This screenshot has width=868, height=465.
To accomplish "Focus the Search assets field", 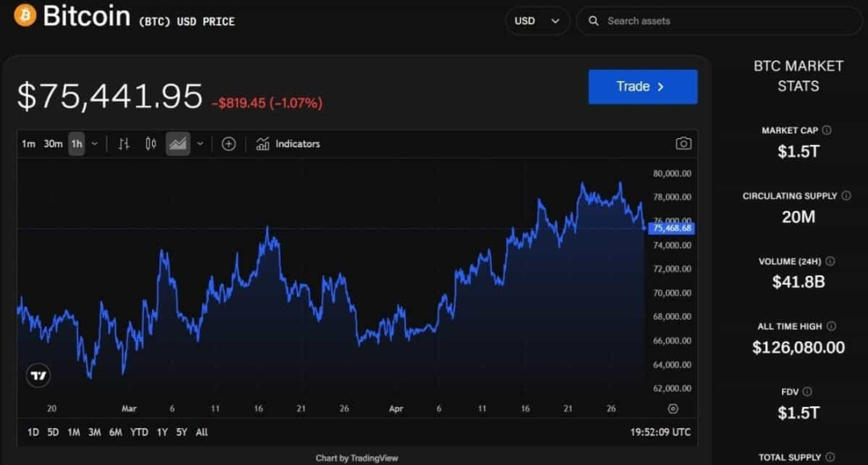I will tap(719, 21).
